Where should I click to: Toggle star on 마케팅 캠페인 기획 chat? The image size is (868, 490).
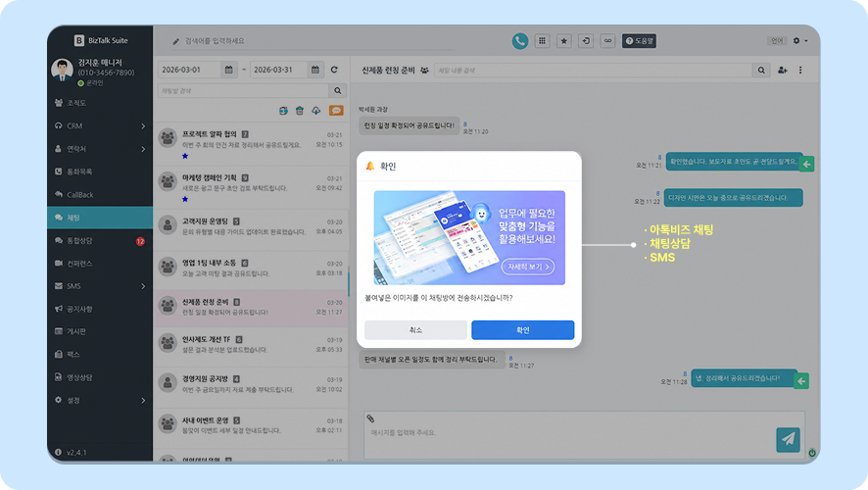185,199
